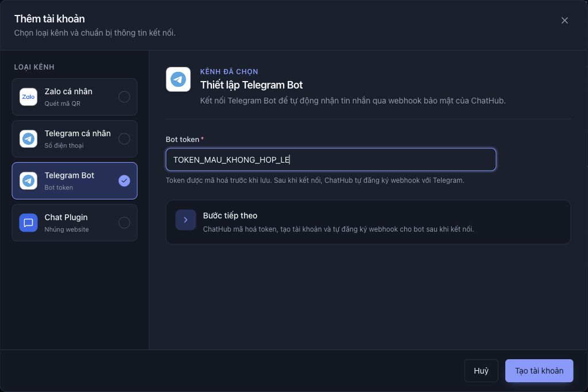Viewport: 588px width, 392px height.
Task: Click the Tạo tài khoản button
Action: point(539,371)
